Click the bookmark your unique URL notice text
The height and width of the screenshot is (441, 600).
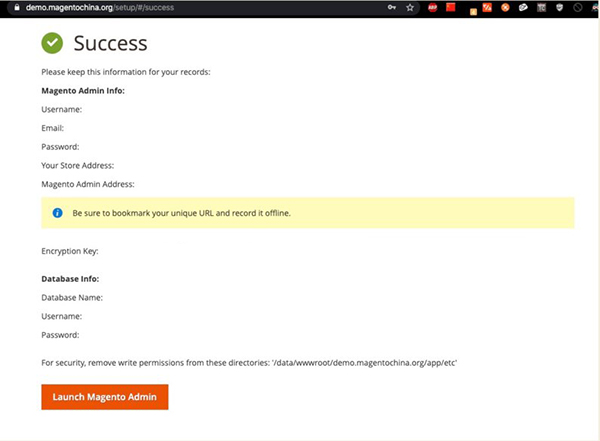point(181,213)
